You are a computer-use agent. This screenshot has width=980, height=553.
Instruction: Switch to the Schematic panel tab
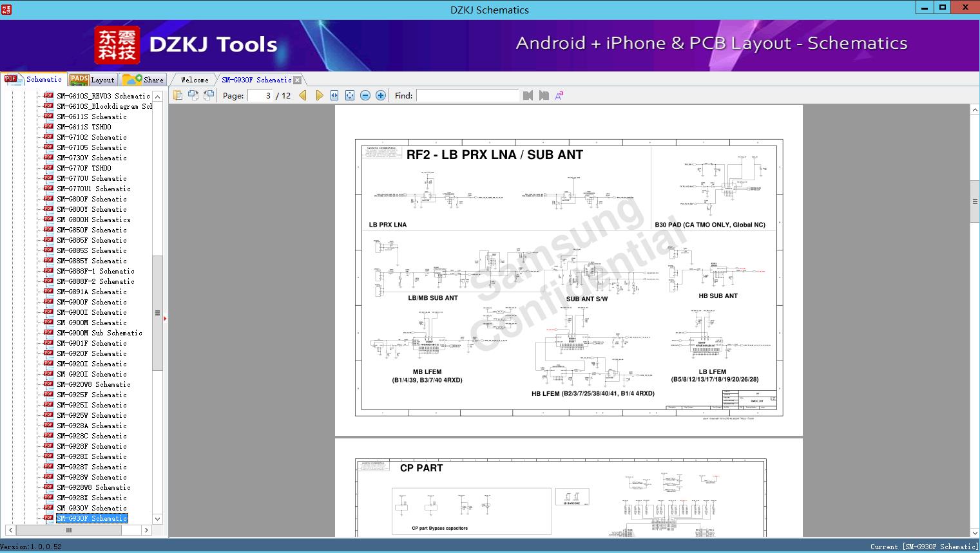pyautogui.click(x=34, y=79)
